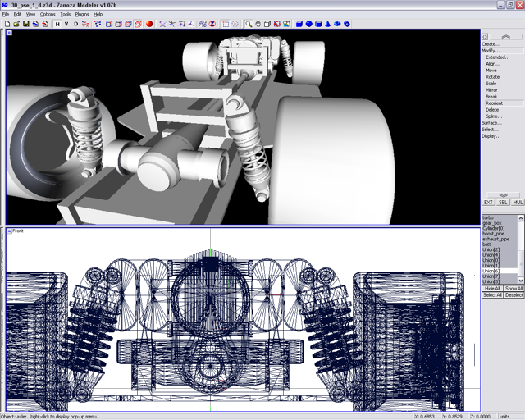Click the red Z axis icon
The width and height of the screenshot is (525, 420).
(x=212, y=24)
